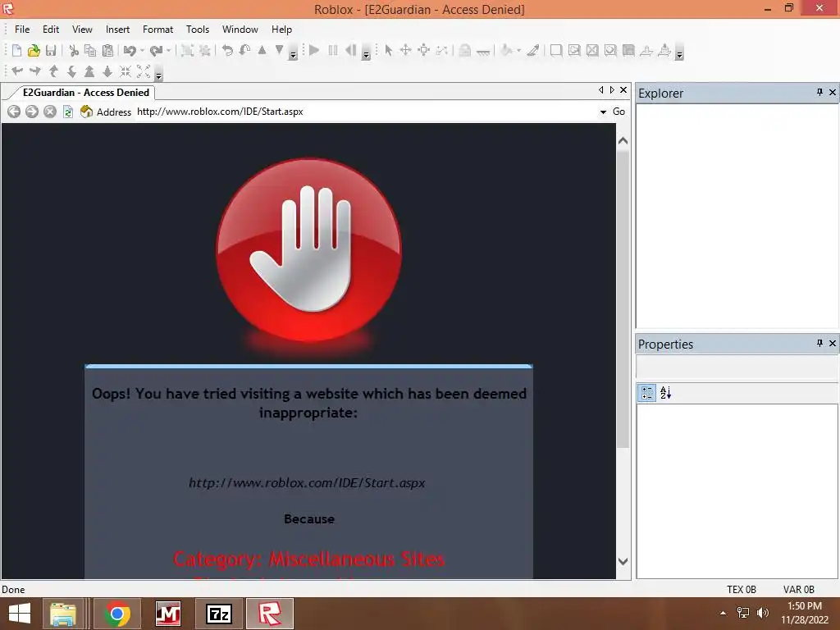Toggle Categorized view in Properties
The image size is (840, 630).
point(647,393)
